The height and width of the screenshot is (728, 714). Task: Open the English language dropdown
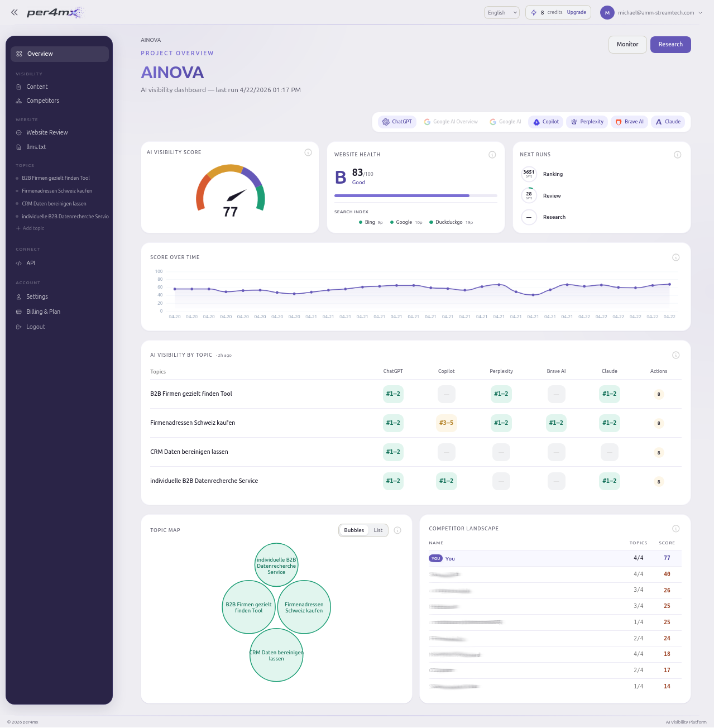(x=501, y=12)
